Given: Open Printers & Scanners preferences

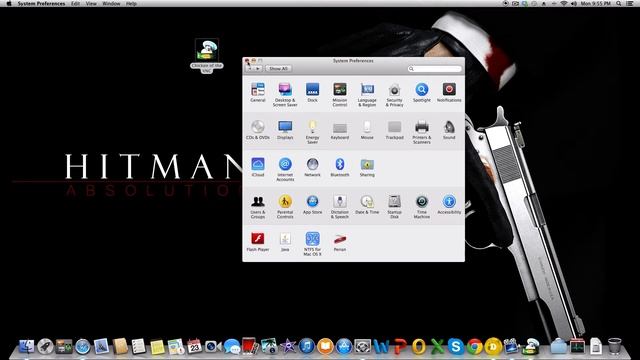Looking at the screenshot, I should (422, 132).
